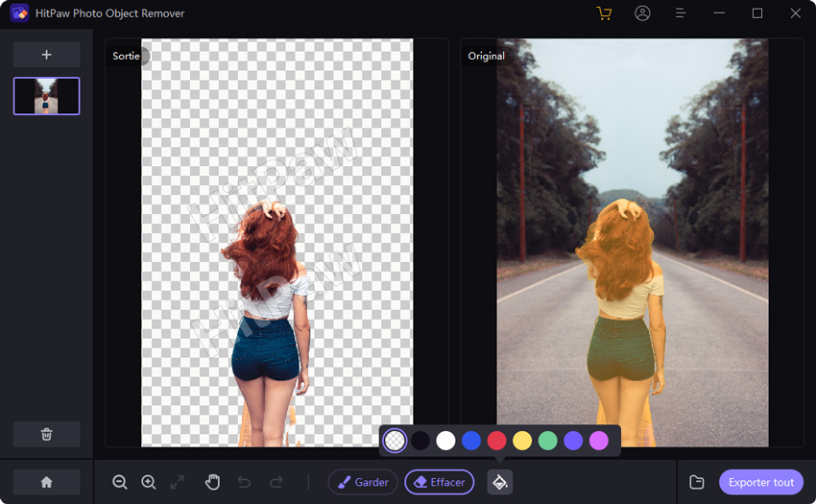
Task: Choose the red background color swatch
Action: coord(496,441)
